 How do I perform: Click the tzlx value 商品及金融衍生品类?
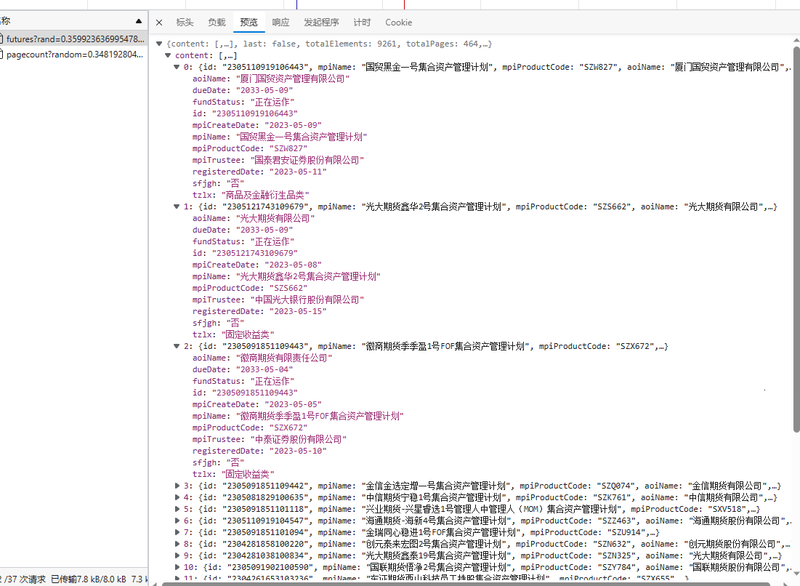tap(265, 195)
